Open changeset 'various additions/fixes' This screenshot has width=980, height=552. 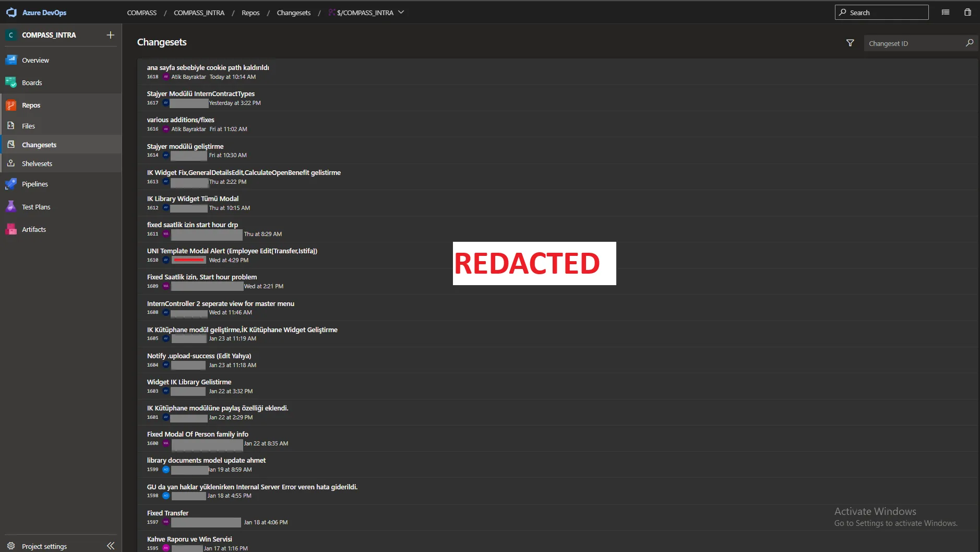[x=181, y=120]
